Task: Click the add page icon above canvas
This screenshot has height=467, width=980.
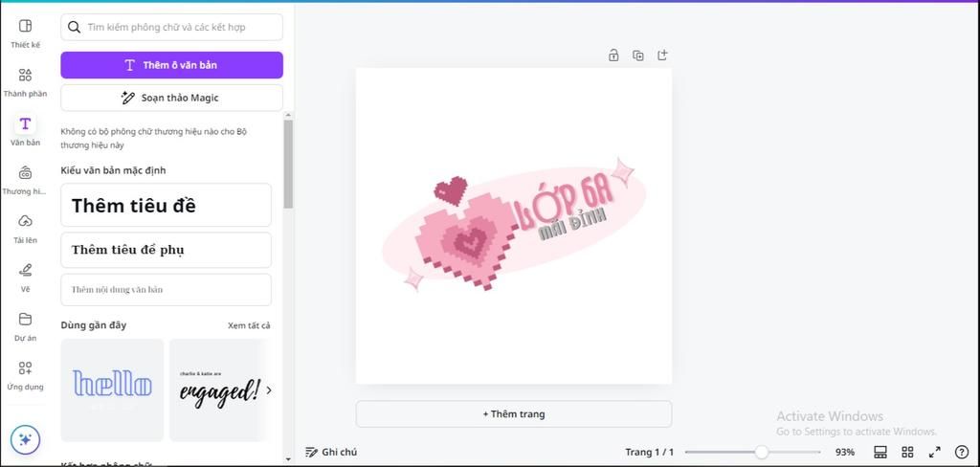Action: click(x=662, y=56)
